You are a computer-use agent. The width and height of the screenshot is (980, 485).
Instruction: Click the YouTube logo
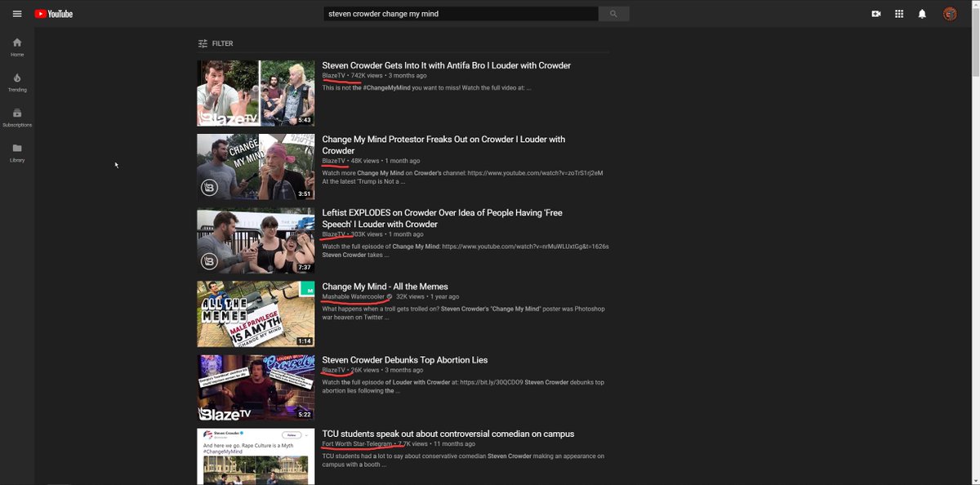[53, 14]
